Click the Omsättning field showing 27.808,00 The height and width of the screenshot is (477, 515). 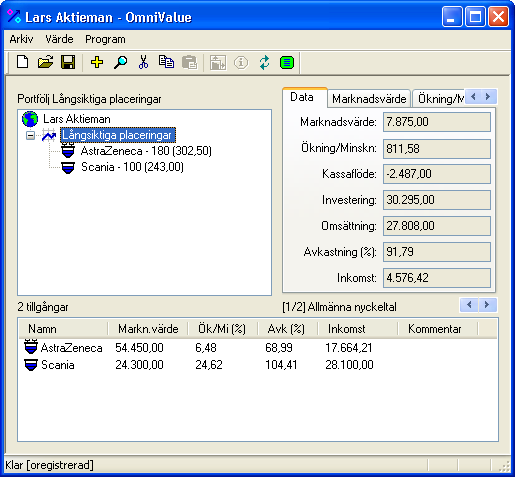[x=437, y=226]
